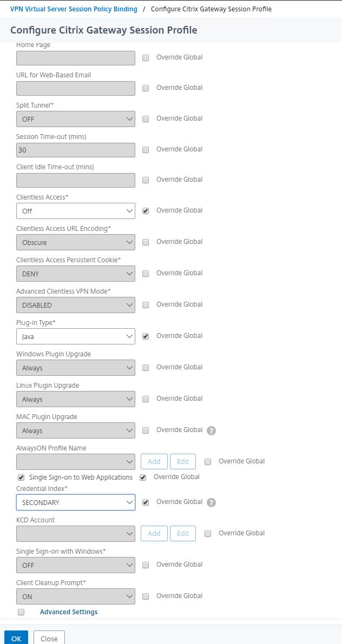Viewport: 342px width, 644px height.
Task: Click the OK button
Action: point(16,639)
